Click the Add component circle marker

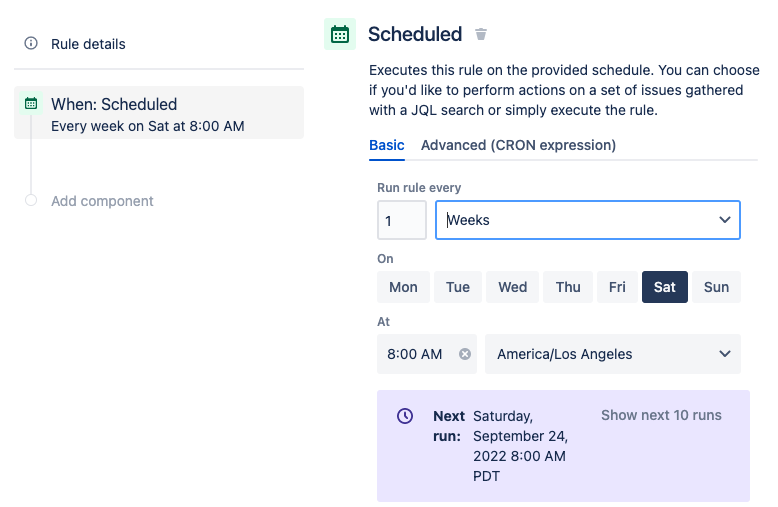click(31, 201)
